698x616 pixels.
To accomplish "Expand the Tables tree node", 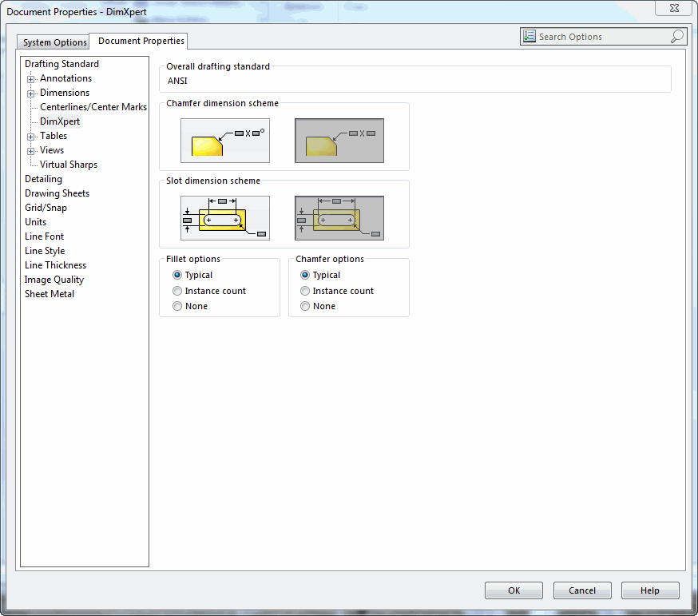I will 30,137.
